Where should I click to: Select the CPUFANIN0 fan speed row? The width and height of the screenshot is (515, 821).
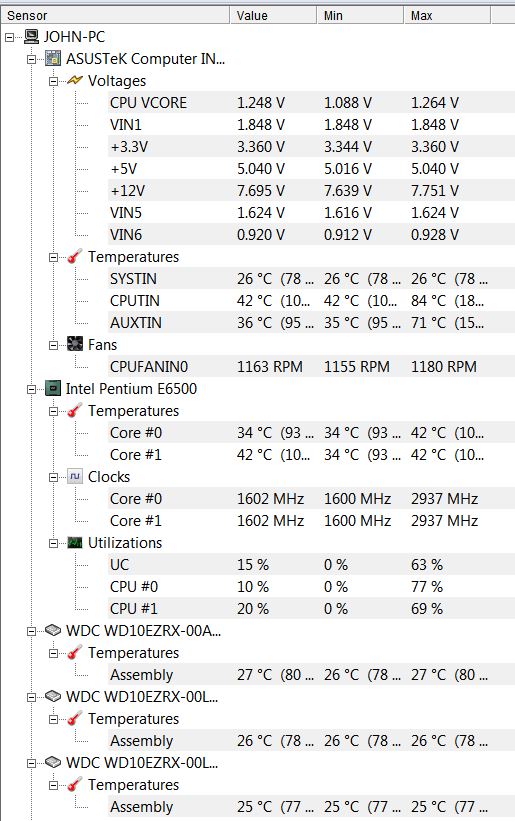pos(311,367)
